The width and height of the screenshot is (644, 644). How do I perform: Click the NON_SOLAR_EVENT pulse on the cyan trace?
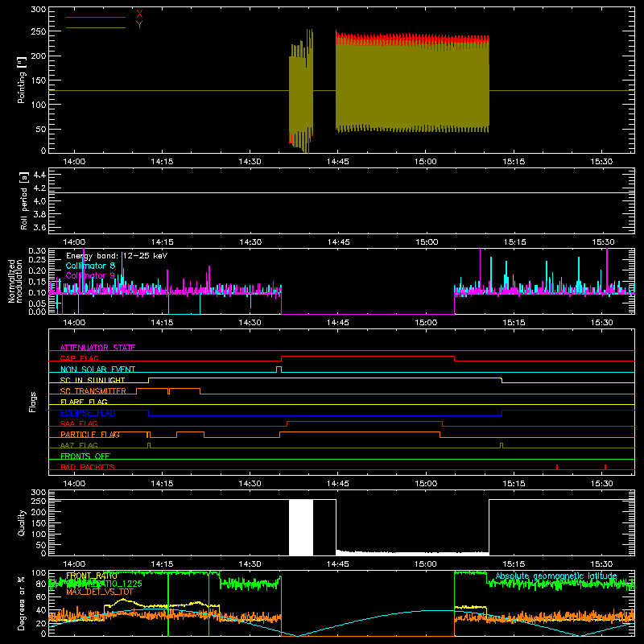279,369
